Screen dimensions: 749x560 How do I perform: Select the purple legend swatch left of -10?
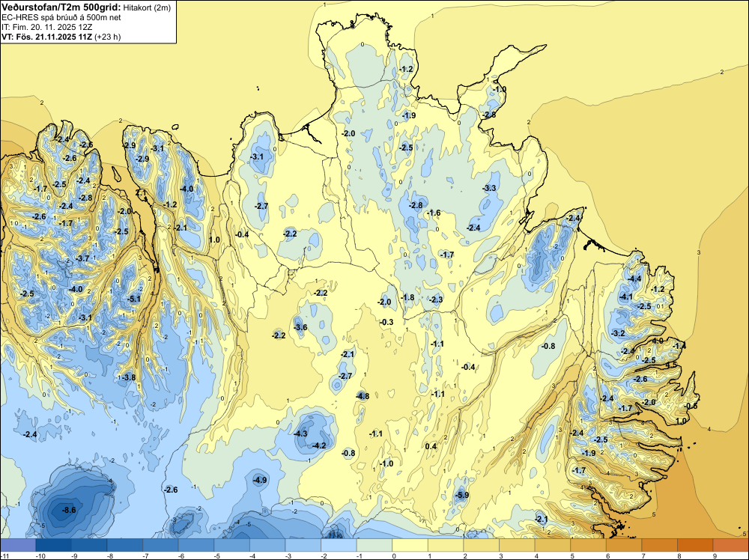click(x=18, y=545)
